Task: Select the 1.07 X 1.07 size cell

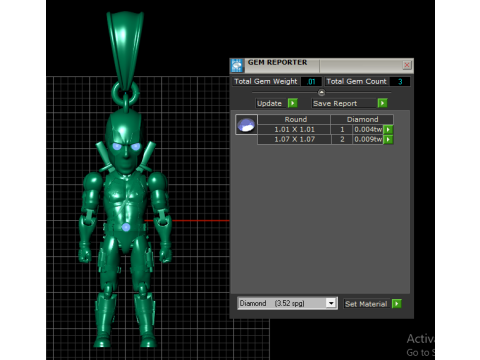Action: (x=294, y=139)
